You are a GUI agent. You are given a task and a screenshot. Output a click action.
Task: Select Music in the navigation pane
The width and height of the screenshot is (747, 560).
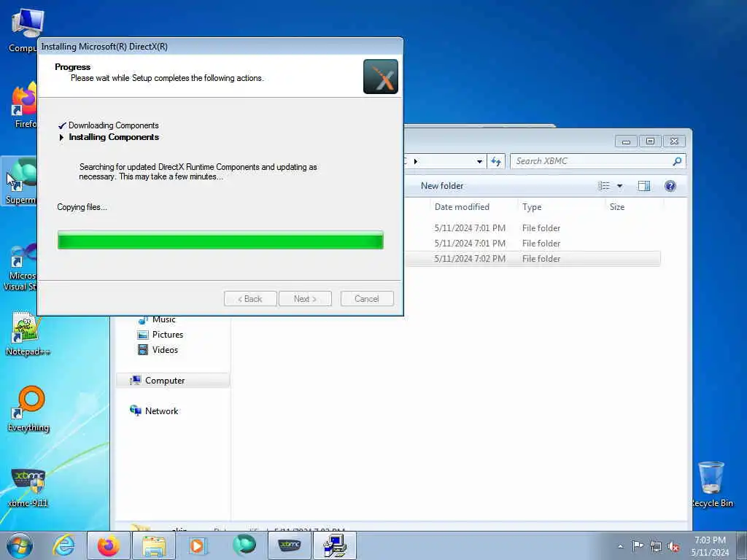pyautogui.click(x=158, y=319)
